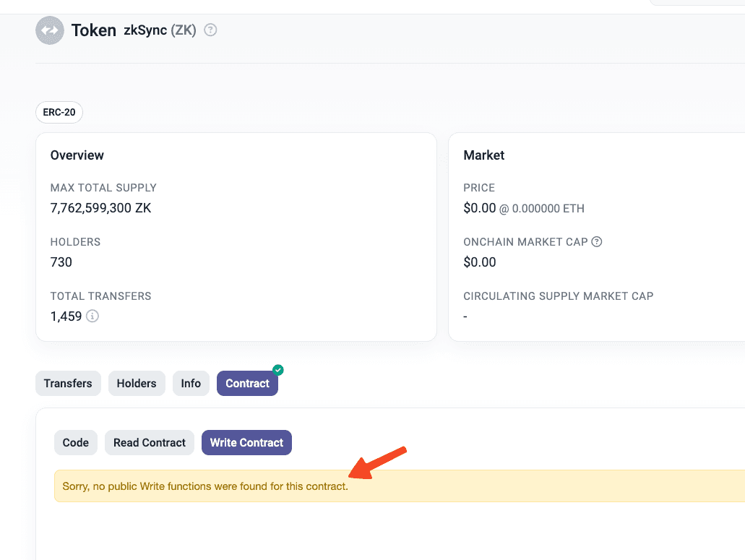This screenshot has height=560, width=745.
Task: Click the info icon next to Total Transfers
Action: [x=92, y=316]
